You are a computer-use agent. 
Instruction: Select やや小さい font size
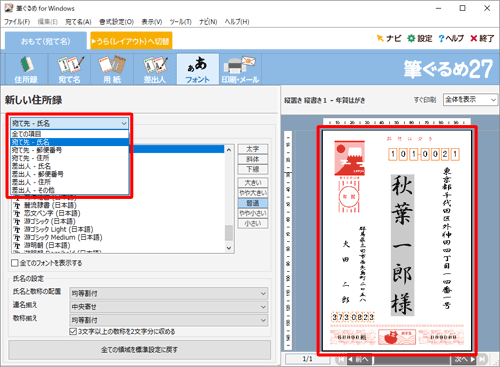(x=253, y=213)
